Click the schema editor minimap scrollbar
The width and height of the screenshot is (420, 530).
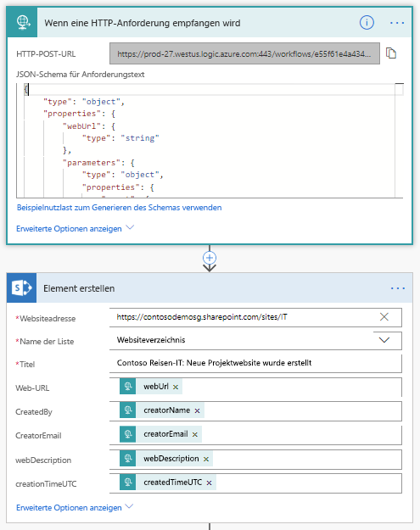(x=399, y=140)
